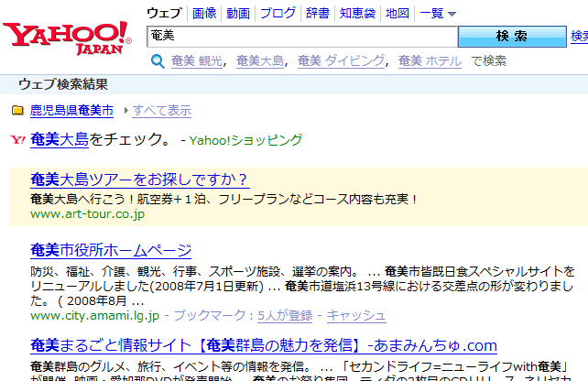This screenshot has width=588, height=381.
Task: Focus the search box containing 奄美
Action: coord(302,37)
